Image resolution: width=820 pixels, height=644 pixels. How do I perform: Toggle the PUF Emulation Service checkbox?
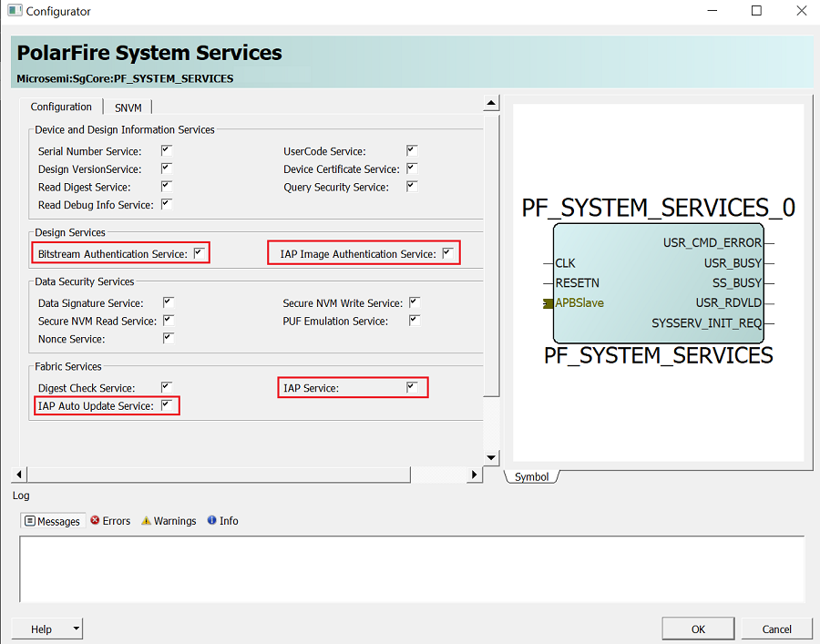(x=415, y=321)
